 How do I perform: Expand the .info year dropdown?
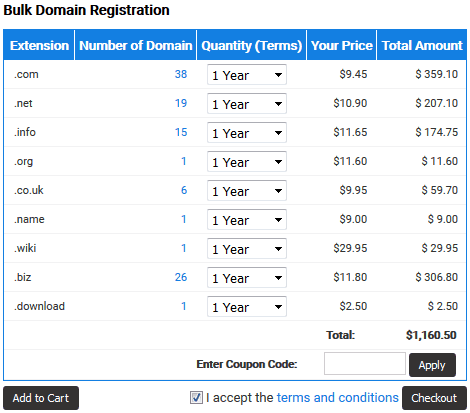click(247, 133)
